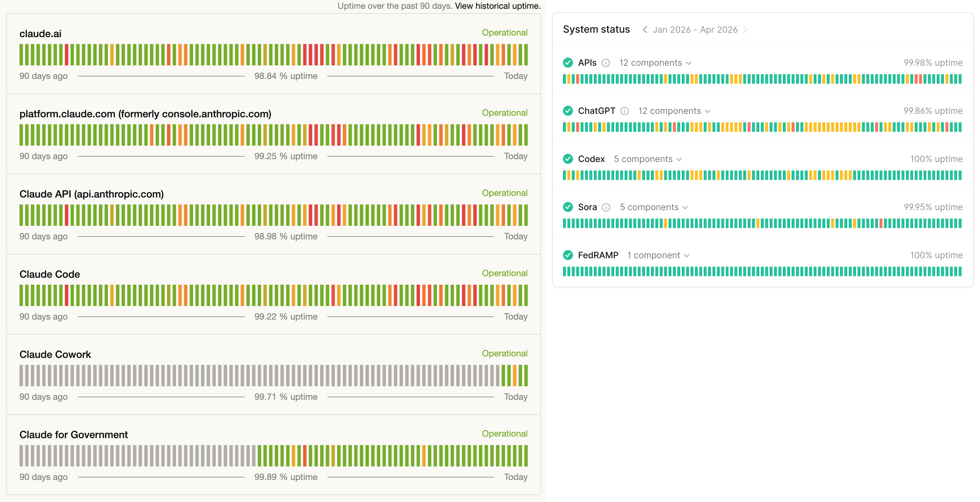Open View historical uptime link
The image size is (980, 502).
tap(497, 6)
